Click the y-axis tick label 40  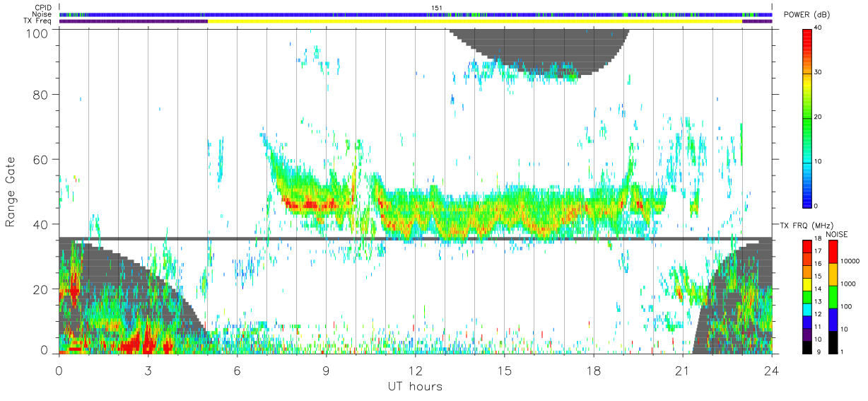(x=41, y=224)
